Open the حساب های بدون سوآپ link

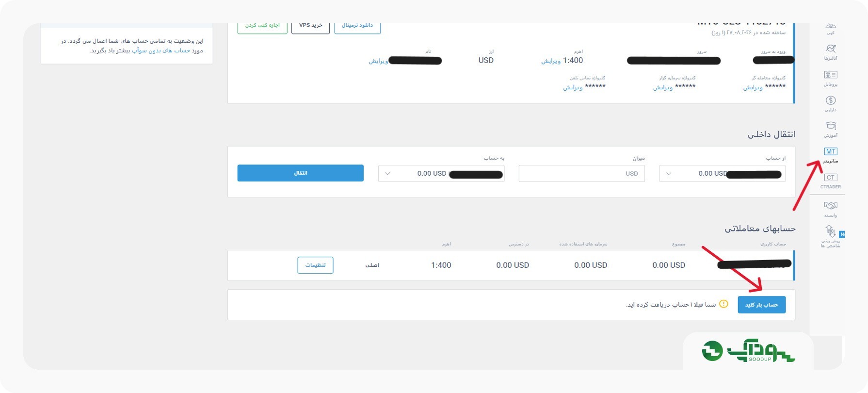(x=161, y=50)
